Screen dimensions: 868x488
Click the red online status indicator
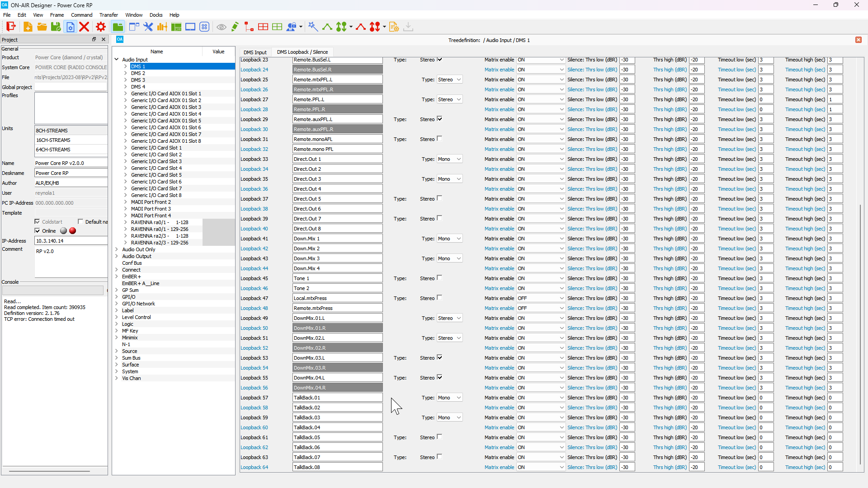72,231
